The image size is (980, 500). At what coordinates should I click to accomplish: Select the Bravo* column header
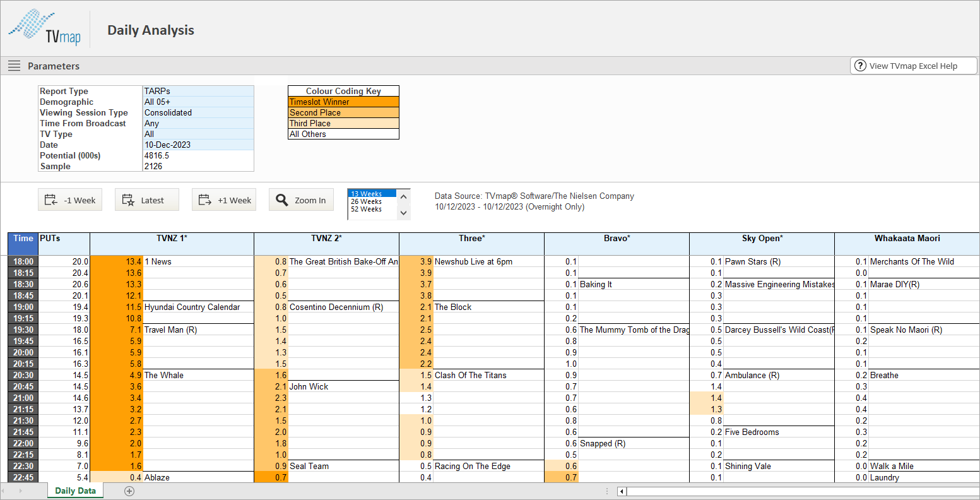(x=617, y=244)
